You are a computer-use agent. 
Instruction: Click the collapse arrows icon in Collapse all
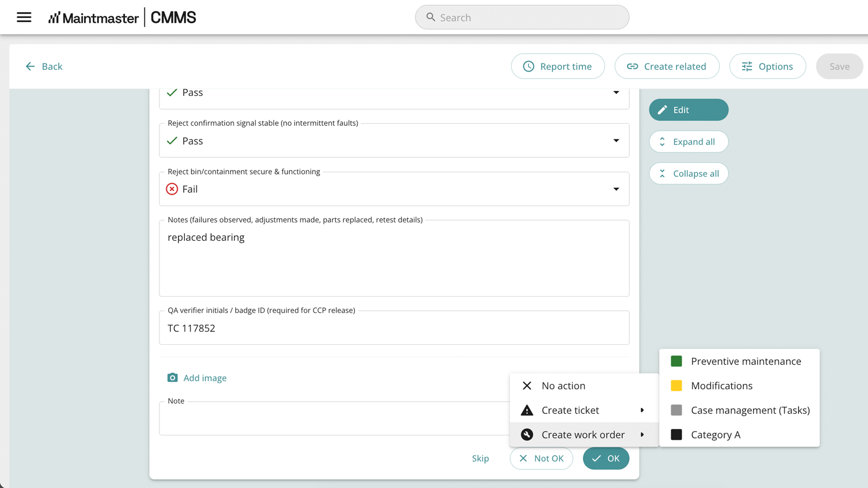coord(662,174)
